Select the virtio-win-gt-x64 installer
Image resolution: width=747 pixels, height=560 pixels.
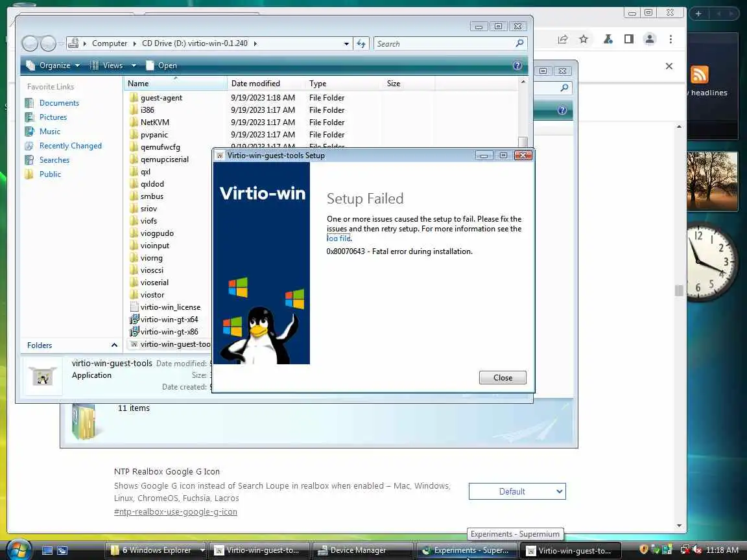click(169, 320)
